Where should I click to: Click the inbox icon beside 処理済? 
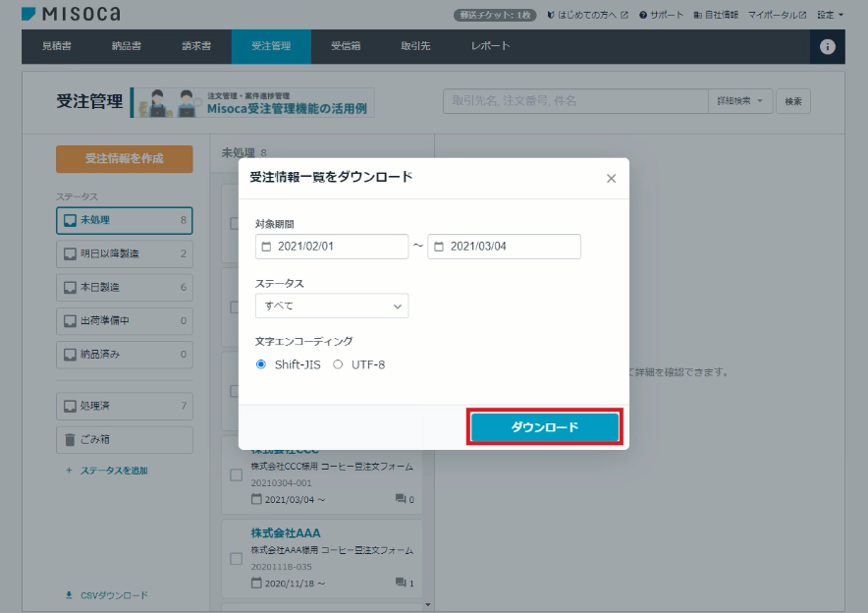[x=70, y=406]
